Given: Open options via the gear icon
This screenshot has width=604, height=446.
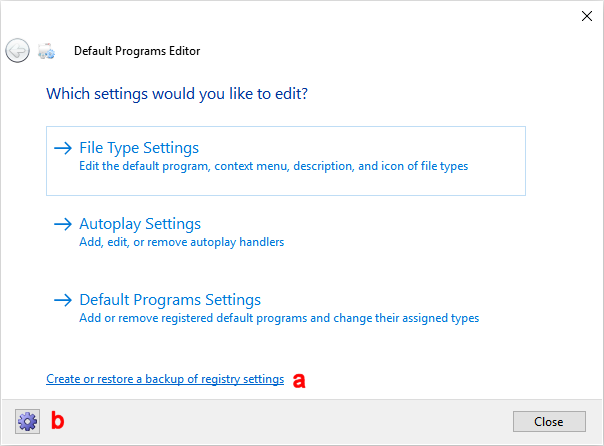Looking at the screenshot, I should tap(28, 421).
